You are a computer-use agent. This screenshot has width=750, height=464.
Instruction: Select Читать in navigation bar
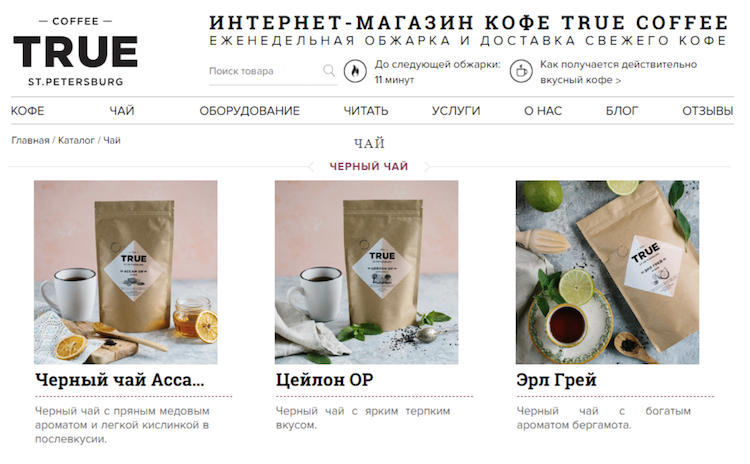(x=366, y=111)
